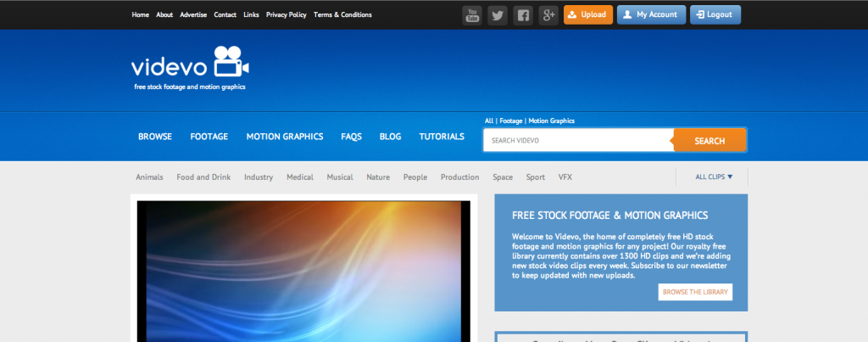The height and width of the screenshot is (342, 868).
Task: Click BROWSE THE LIBRARY button
Action: (x=695, y=292)
